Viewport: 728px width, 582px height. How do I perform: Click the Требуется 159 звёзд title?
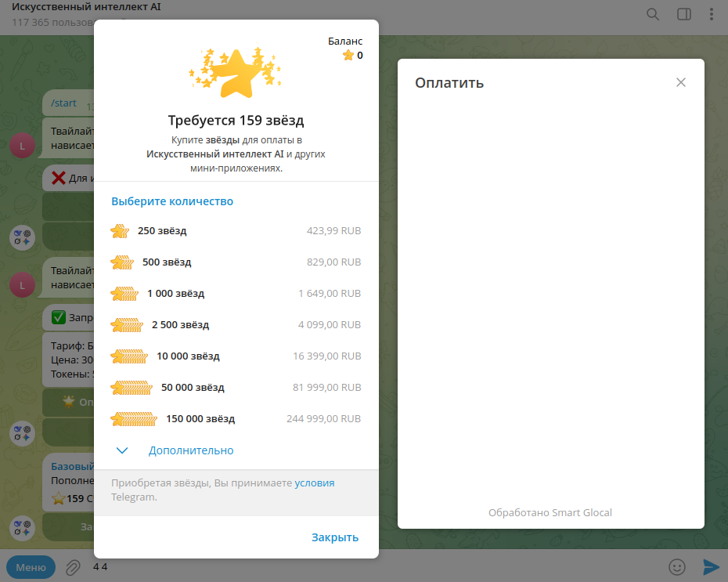pos(236,121)
